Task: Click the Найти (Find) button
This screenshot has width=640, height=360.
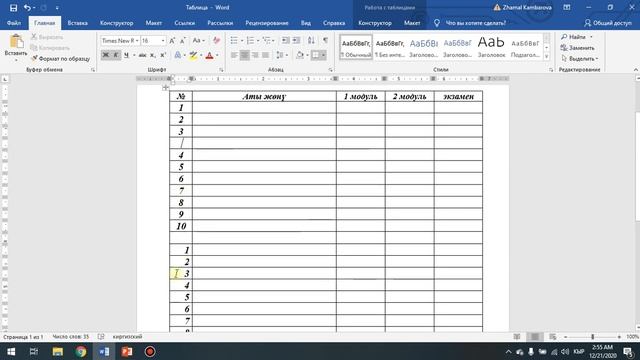Action: tap(573, 37)
